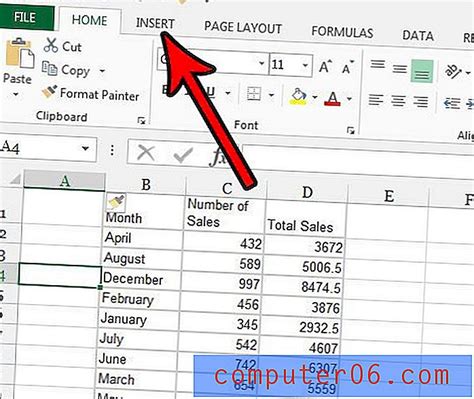Image resolution: width=474 pixels, height=399 pixels.
Task: Align text right
Action: pyautogui.click(x=421, y=102)
